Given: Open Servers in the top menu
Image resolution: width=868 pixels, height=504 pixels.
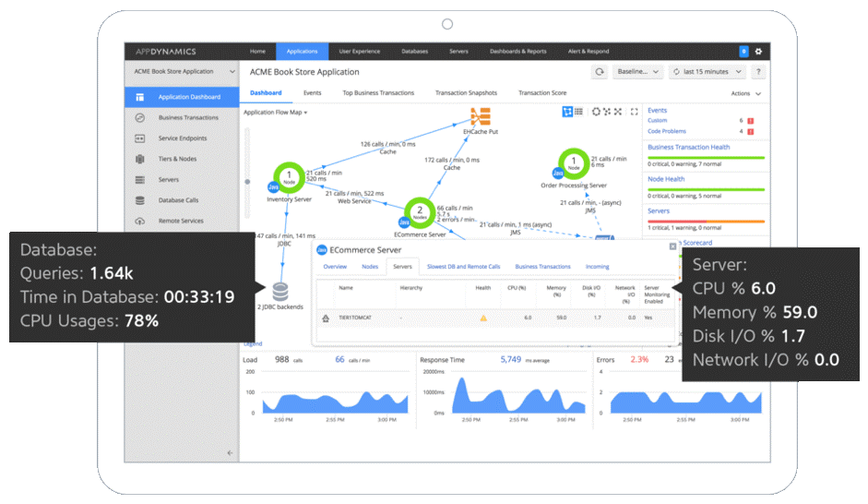Looking at the screenshot, I should [458, 51].
